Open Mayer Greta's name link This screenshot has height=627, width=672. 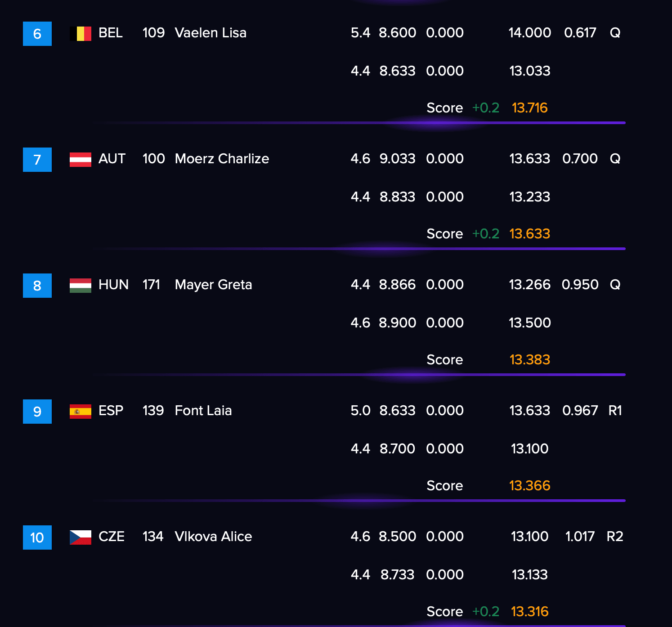click(x=213, y=285)
